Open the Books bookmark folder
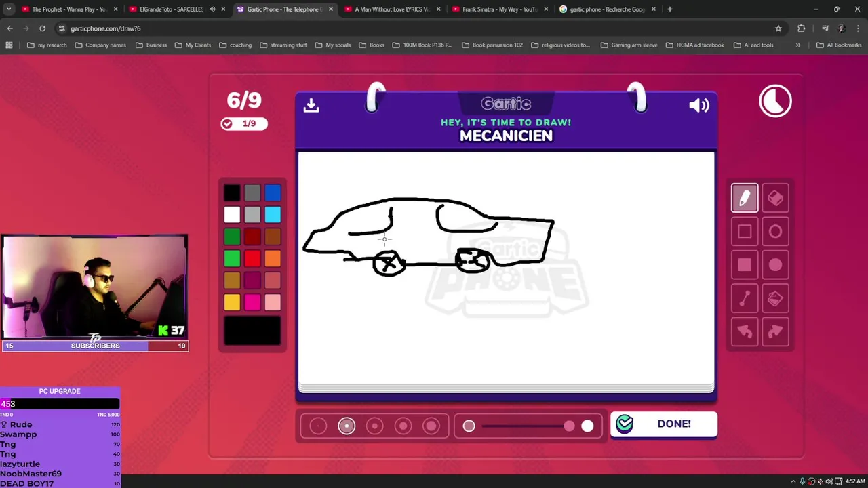This screenshot has height=488, width=868. [372, 45]
